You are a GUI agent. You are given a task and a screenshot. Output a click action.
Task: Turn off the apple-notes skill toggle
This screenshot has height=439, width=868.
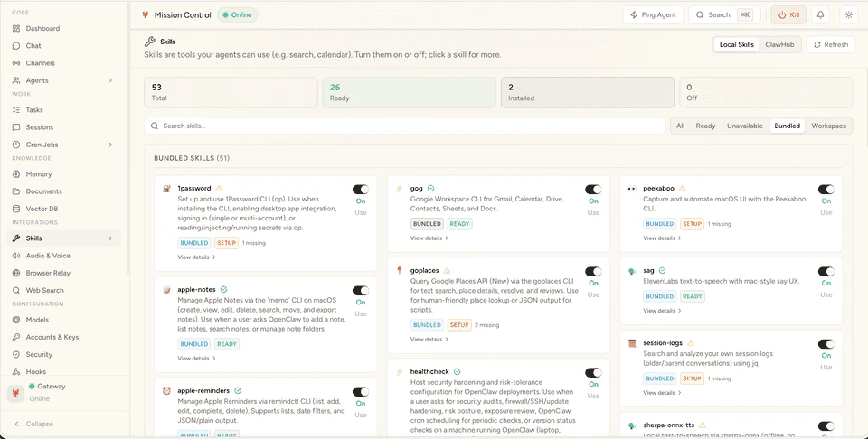tap(361, 290)
